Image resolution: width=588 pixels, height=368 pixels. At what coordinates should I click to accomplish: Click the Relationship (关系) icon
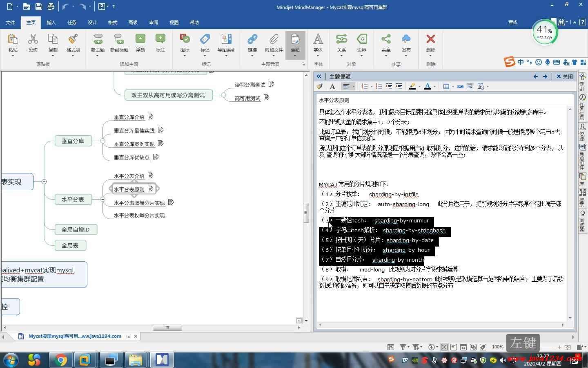[x=341, y=39]
